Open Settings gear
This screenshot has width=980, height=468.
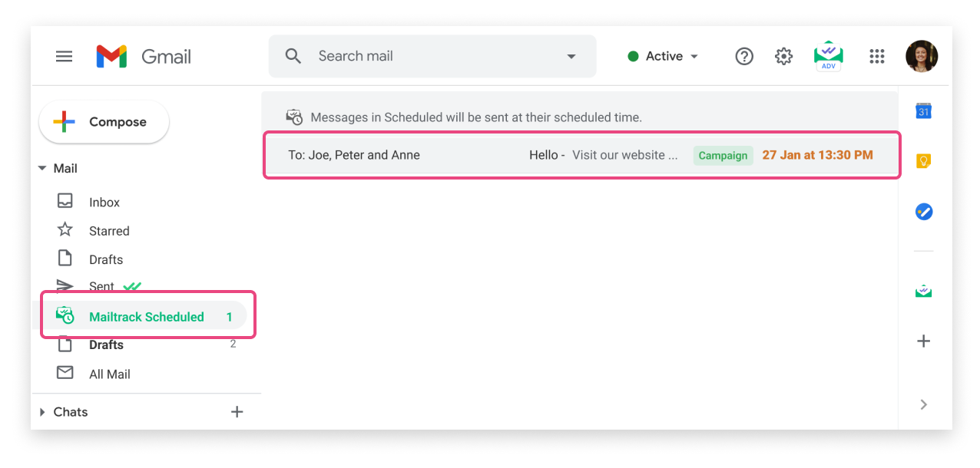[783, 56]
